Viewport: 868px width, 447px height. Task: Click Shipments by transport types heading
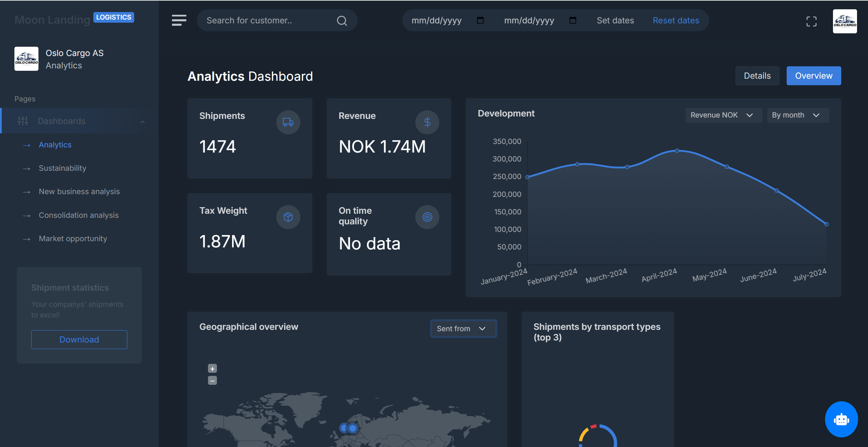click(x=597, y=332)
